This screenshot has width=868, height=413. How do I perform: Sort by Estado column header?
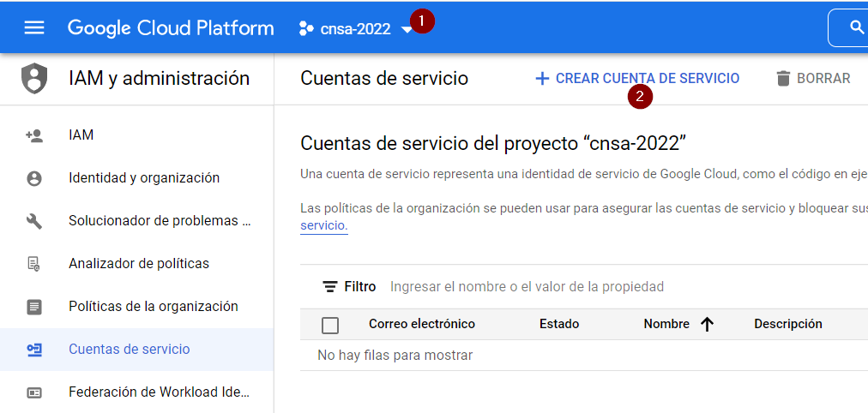click(559, 324)
